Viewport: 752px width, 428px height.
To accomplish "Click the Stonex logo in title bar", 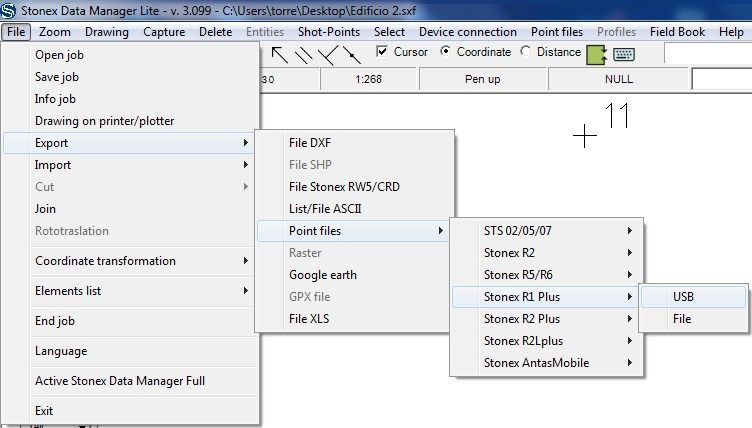I will click(x=8, y=11).
